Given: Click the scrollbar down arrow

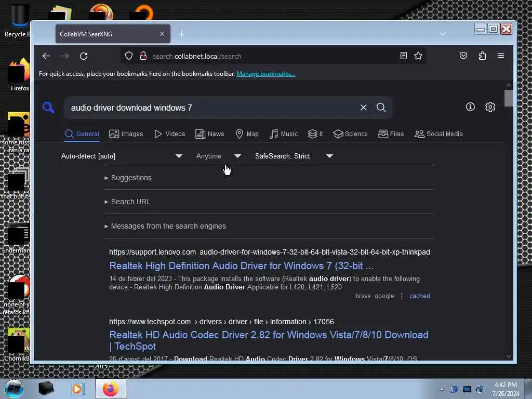Looking at the screenshot, I should click(509, 356).
